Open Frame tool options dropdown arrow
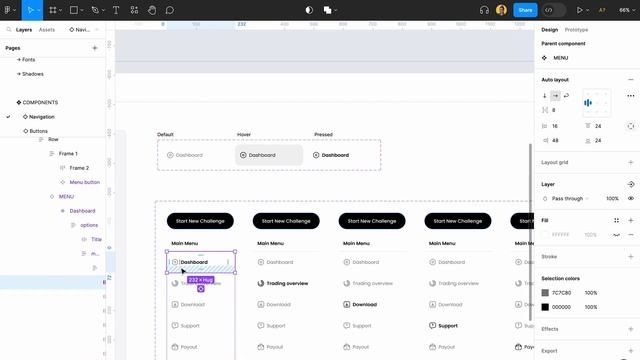The width and height of the screenshot is (640, 360). (x=60, y=10)
